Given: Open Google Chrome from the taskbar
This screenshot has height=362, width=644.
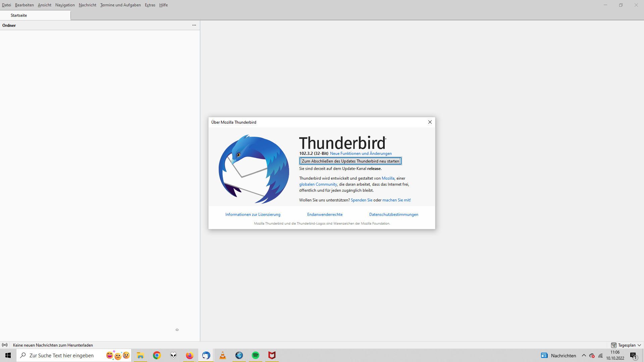Looking at the screenshot, I should pyautogui.click(x=157, y=355).
